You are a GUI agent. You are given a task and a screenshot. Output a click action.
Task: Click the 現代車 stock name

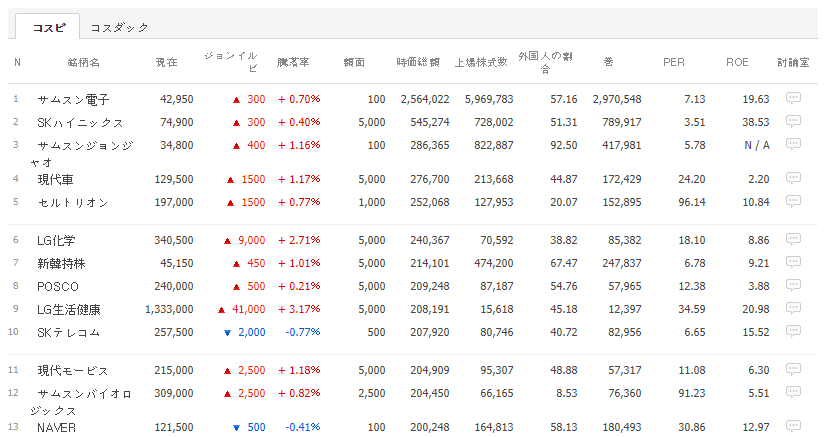[55, 180]
